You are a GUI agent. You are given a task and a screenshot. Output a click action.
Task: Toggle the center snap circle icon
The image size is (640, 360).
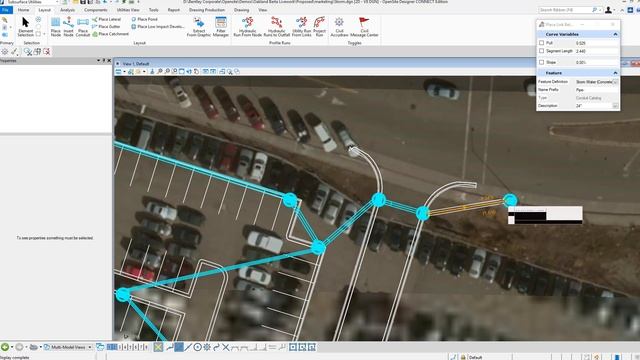point(198,347)
